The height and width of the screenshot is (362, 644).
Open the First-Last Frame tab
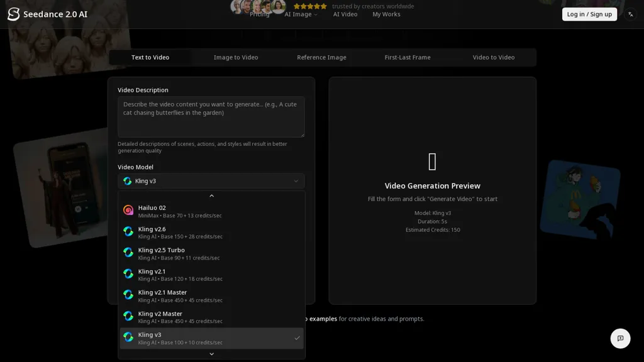coord(408,57)
